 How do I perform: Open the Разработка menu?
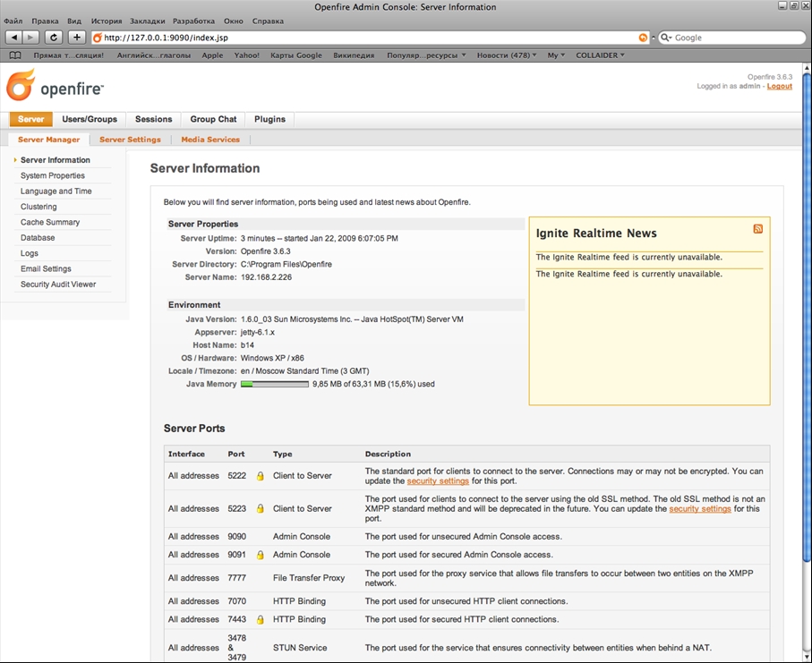click(x=193, y=21)
